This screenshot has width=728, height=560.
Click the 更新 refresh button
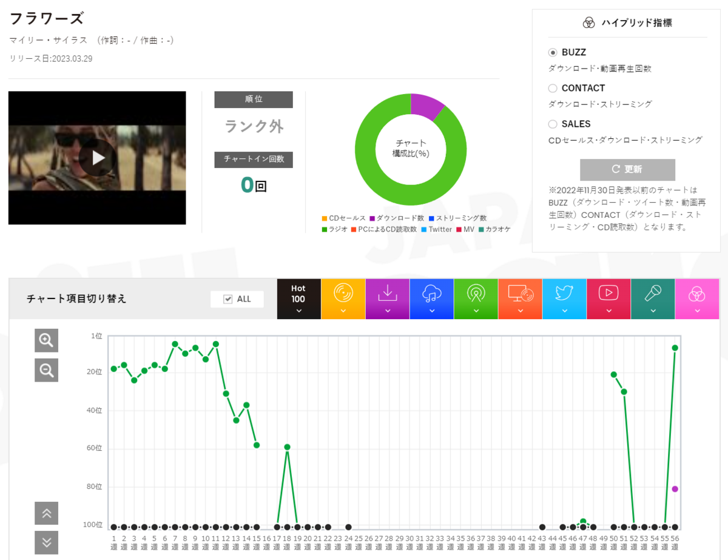tap(627, 169)
